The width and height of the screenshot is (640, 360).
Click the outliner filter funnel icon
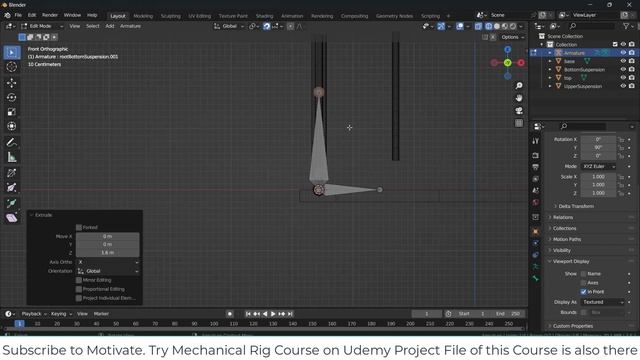[626, 26]
